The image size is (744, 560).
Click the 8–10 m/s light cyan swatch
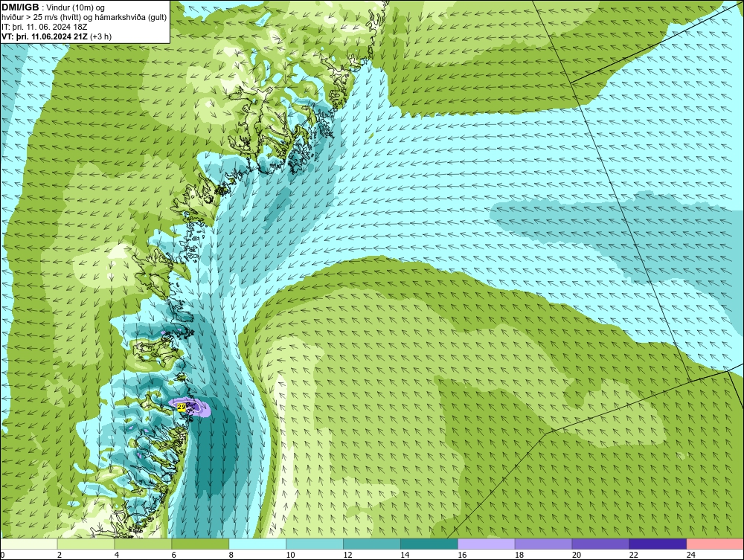click(257, 544)
